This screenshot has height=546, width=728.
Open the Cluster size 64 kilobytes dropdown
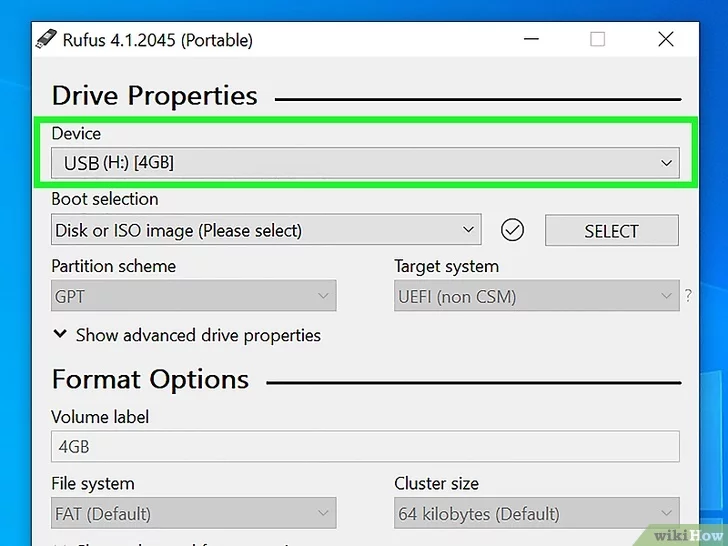(536, 513)
